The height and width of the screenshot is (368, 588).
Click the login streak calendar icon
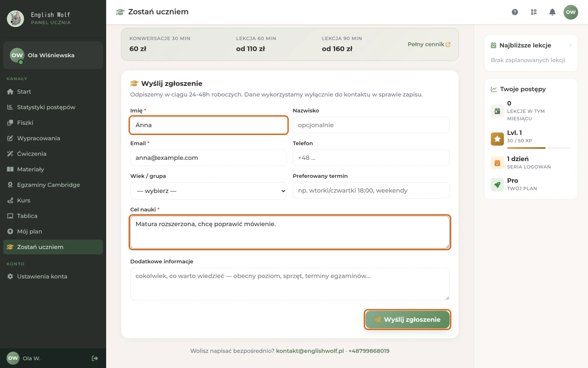497,163
